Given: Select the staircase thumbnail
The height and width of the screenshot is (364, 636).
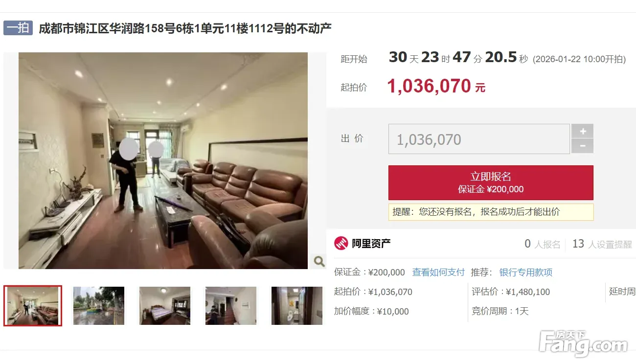Looking at the screenshot, I should pyautogui.click(x=231, y=306).
